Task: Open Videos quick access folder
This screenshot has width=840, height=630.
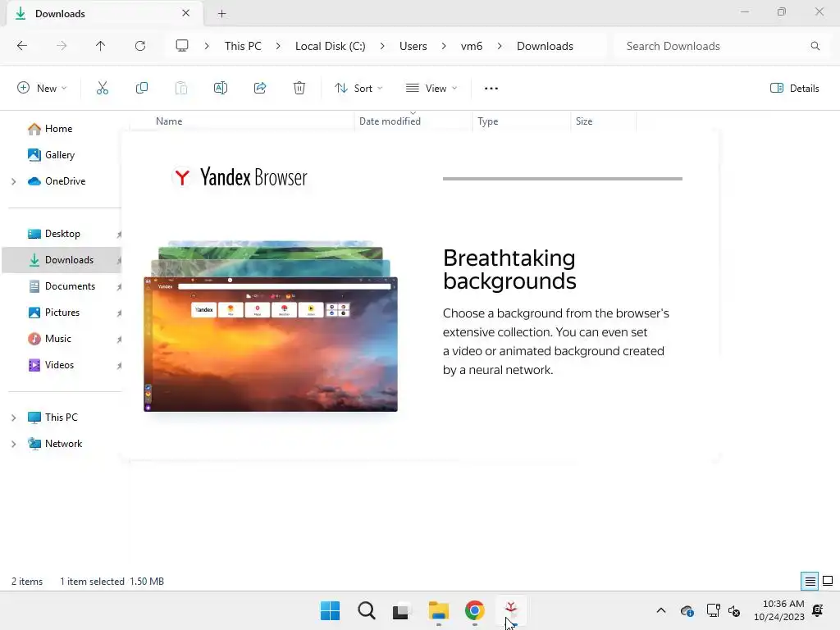Action: (x=59, y=365)
